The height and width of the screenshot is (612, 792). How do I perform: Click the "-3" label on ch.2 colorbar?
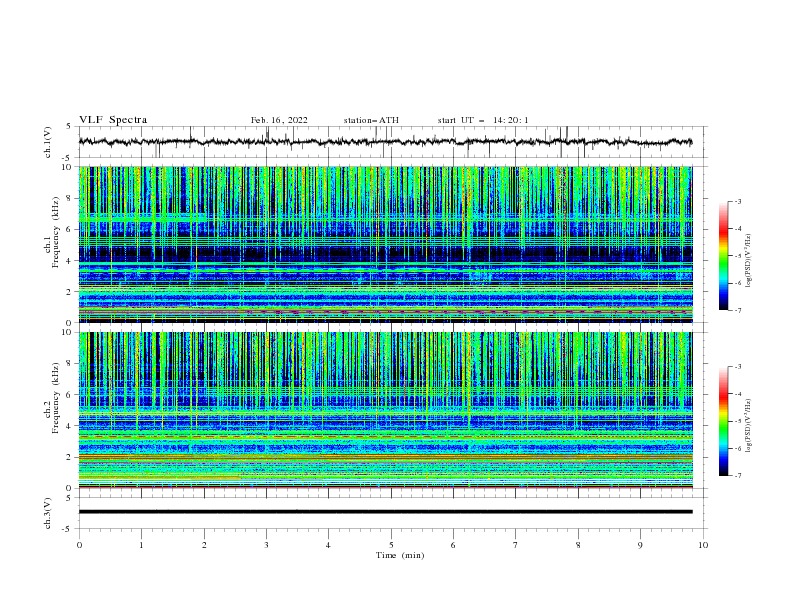pos(738,367)
